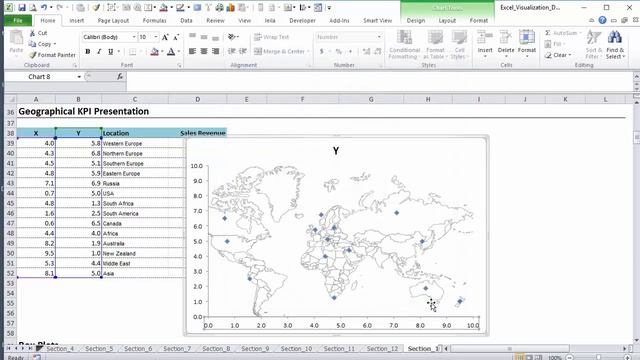
Task: Click the vertical scrollbar down arrow
Action: (636, 340)
